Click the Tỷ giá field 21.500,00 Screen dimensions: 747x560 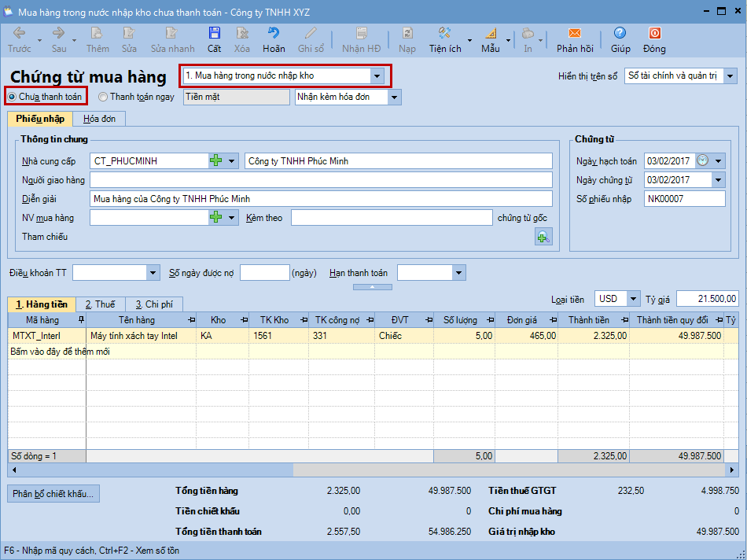tap(707, 299)
